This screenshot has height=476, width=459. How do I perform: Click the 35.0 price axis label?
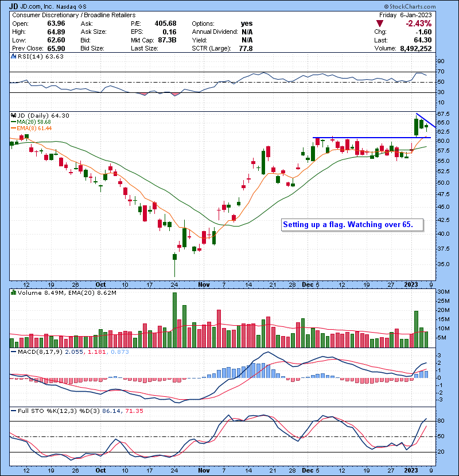443,264
